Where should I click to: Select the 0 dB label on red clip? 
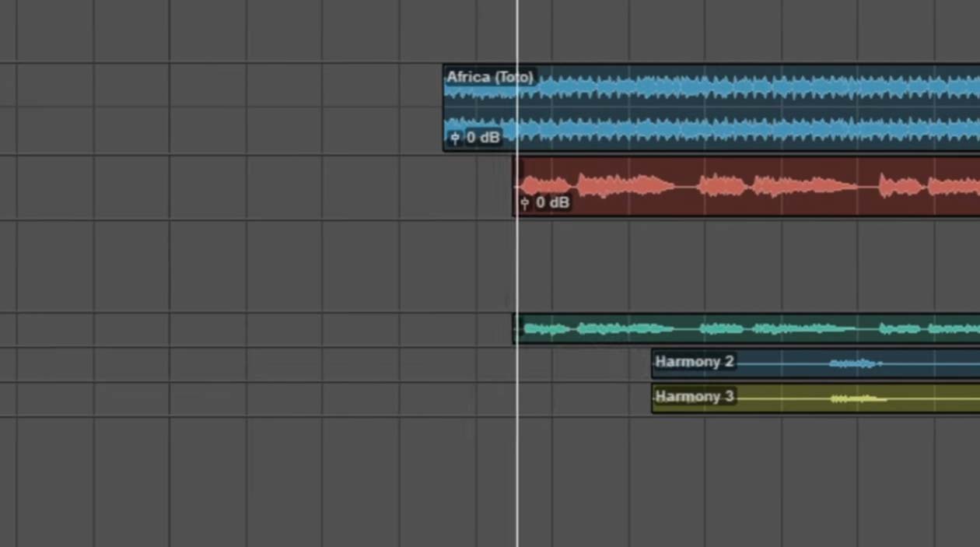pos(552,203)
